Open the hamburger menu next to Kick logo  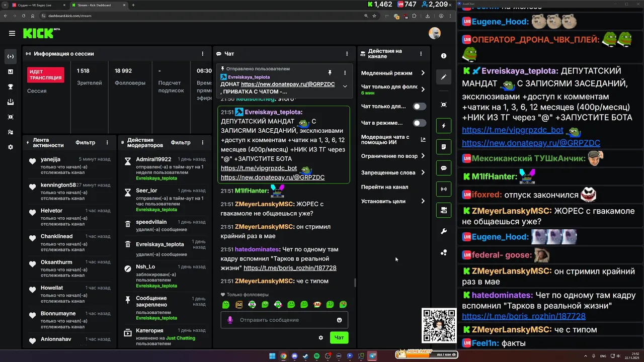12,34
